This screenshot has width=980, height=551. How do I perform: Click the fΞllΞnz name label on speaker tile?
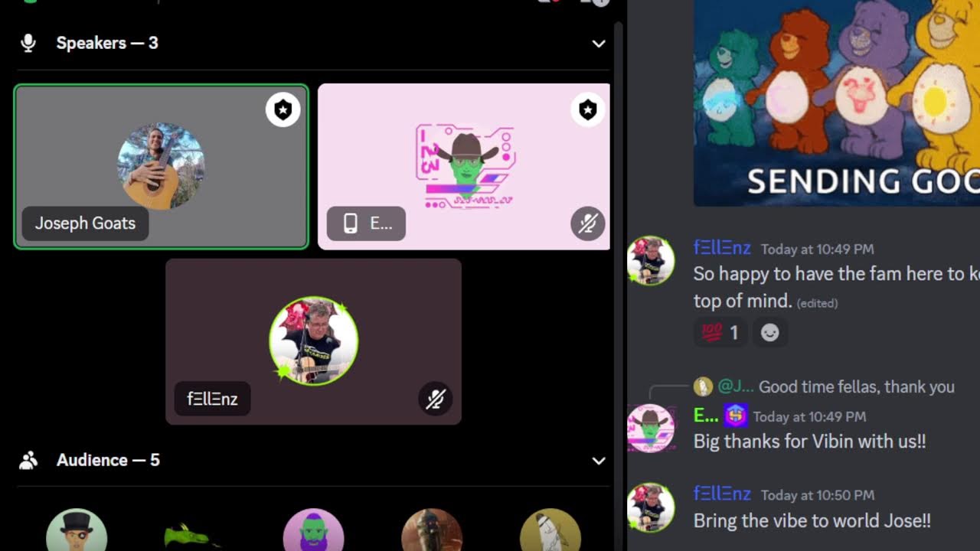[212, 399]
